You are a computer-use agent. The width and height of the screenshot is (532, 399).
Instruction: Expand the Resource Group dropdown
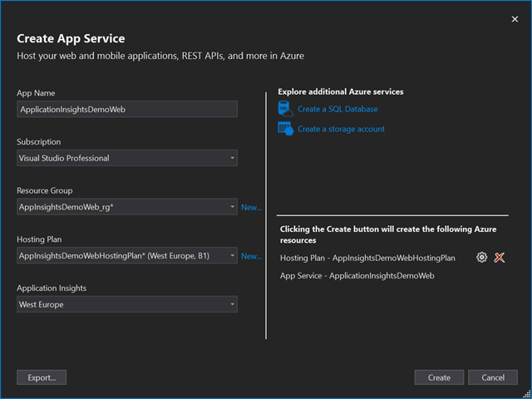pos(127,207)
